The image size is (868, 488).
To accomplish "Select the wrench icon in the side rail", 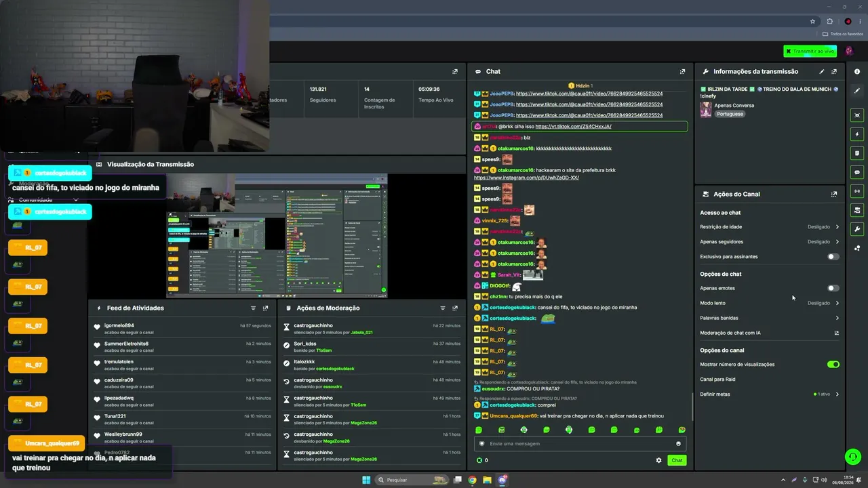I will [857, 229].
